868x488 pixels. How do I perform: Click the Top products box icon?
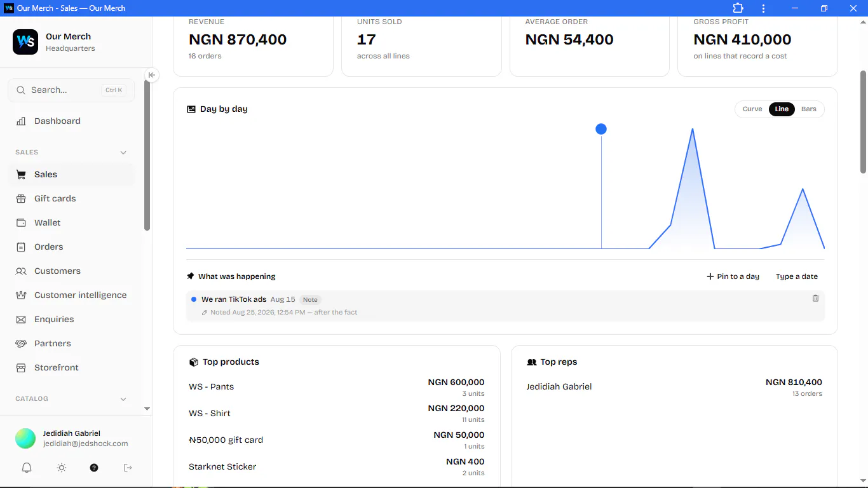coord(194,362)
